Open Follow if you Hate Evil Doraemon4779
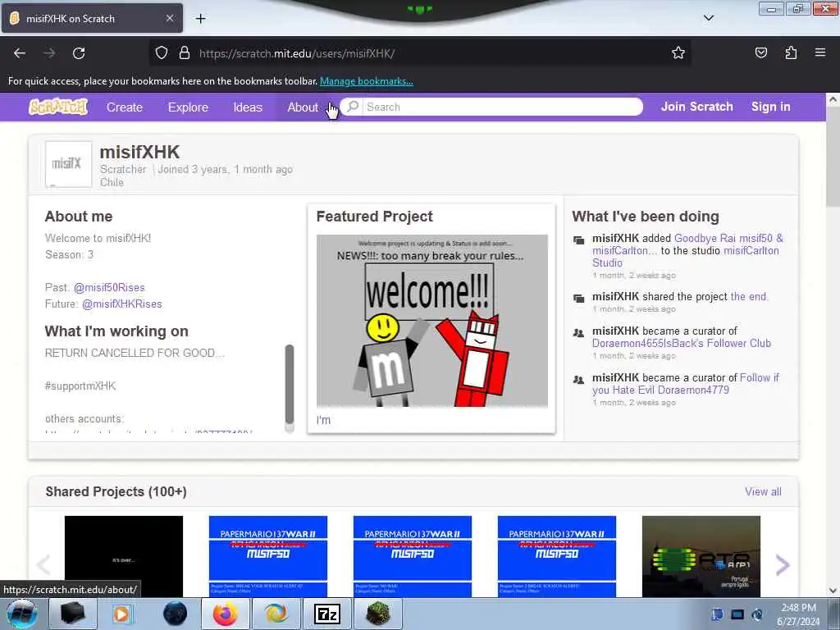Screen dimensions: 840x630 point(686,384)
